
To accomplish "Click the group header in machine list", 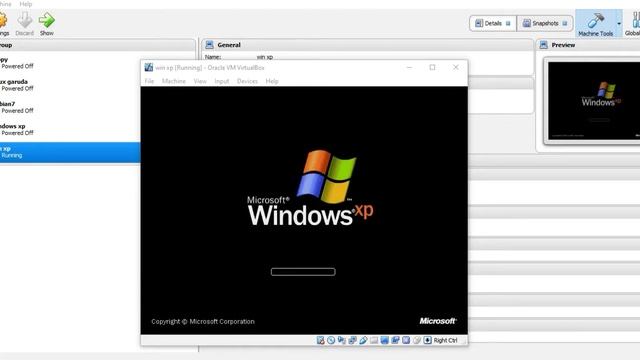I will pos(98,45).
